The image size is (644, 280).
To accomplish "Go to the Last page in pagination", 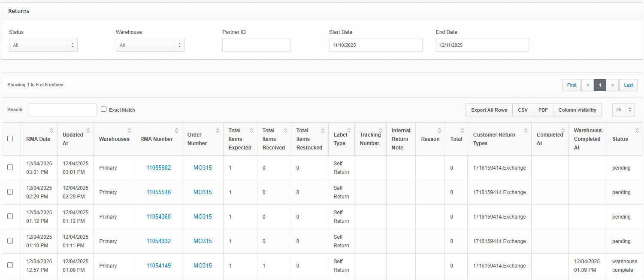I will point(628,85).
